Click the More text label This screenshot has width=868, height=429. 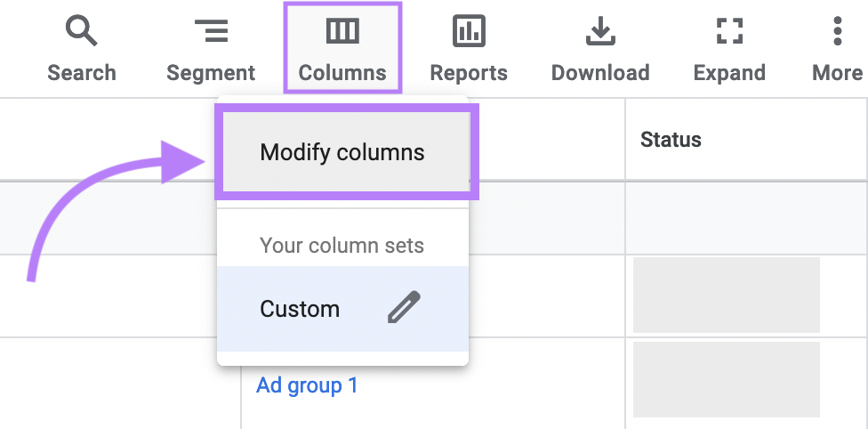pos(837,73)
